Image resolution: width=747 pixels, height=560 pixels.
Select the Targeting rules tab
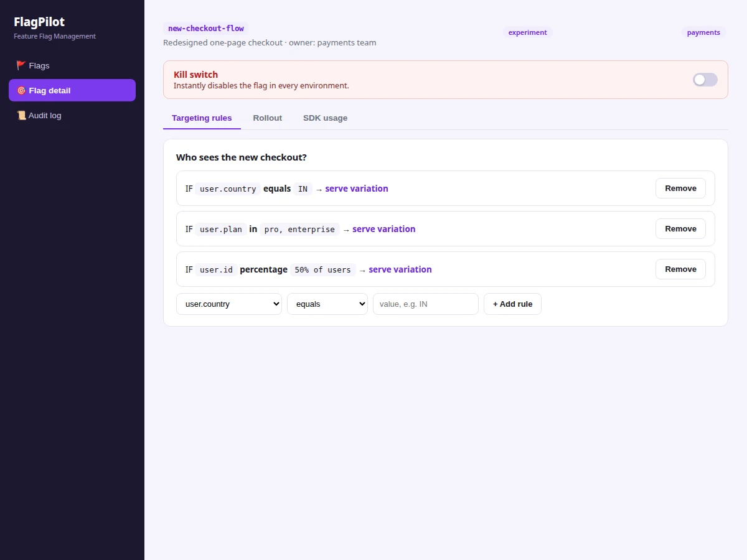202,118
